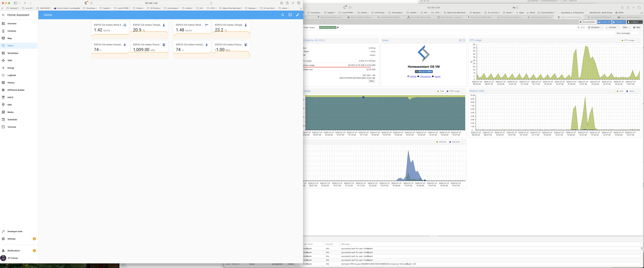The image size is (644, 268).
Task: Open the root@pam user menu
Action: 634,22
